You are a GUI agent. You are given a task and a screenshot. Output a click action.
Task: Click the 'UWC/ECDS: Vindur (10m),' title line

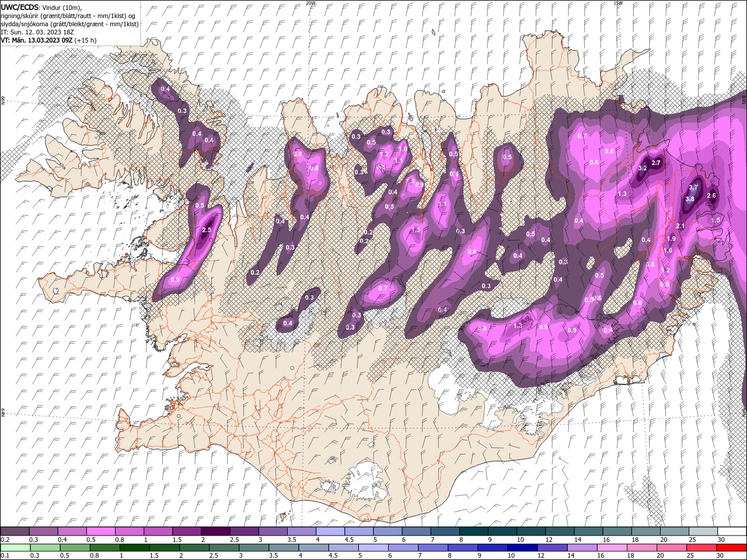pyautogui.click(x=41, y=7)
